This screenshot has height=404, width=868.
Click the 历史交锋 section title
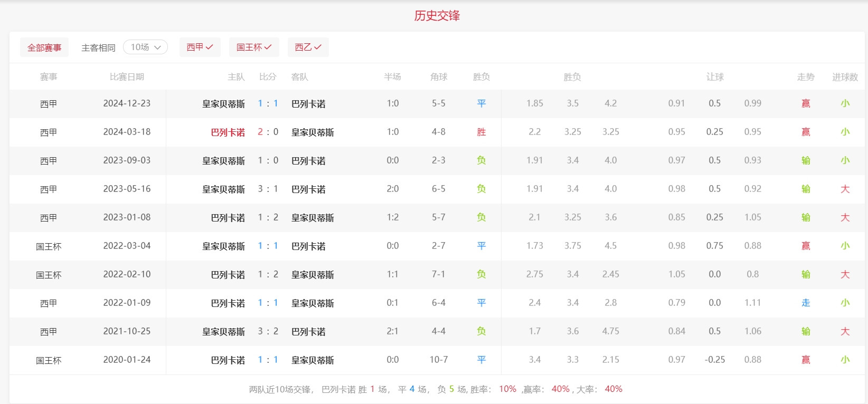pos(437,16)
